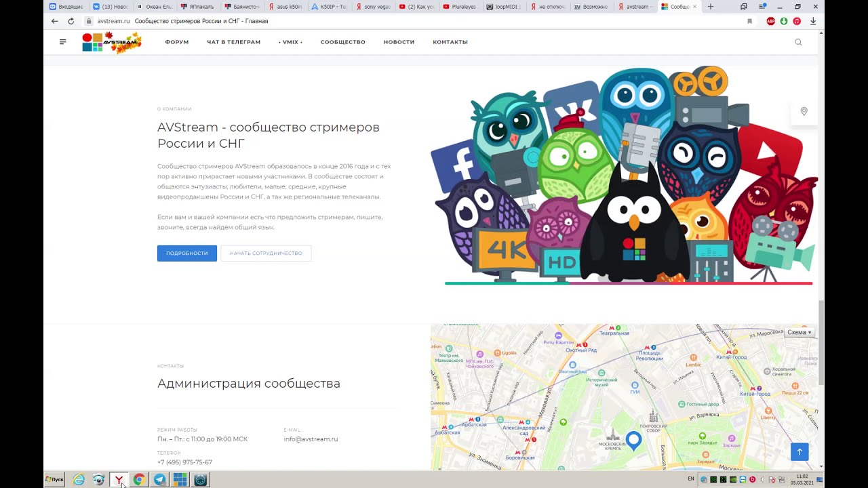The height and width of the screenshot is (488, 868).
Task: Open the ФОРУМ menu item
Action: 177,42
